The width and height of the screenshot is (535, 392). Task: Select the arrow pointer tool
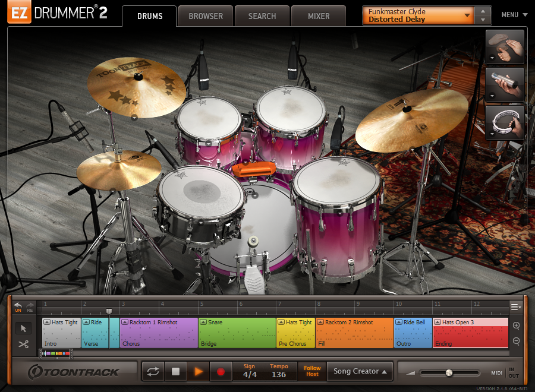pyautogui.click(x=23, y=328)
